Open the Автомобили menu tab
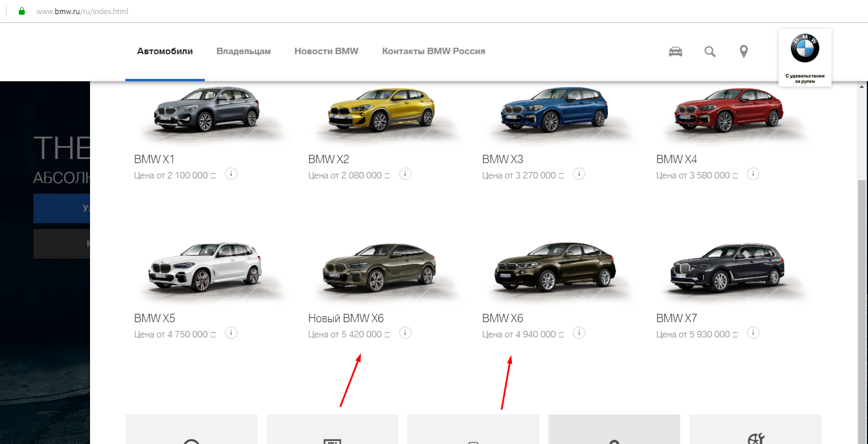The width and height of the screenshot is (868, 444). pos(165,51)
